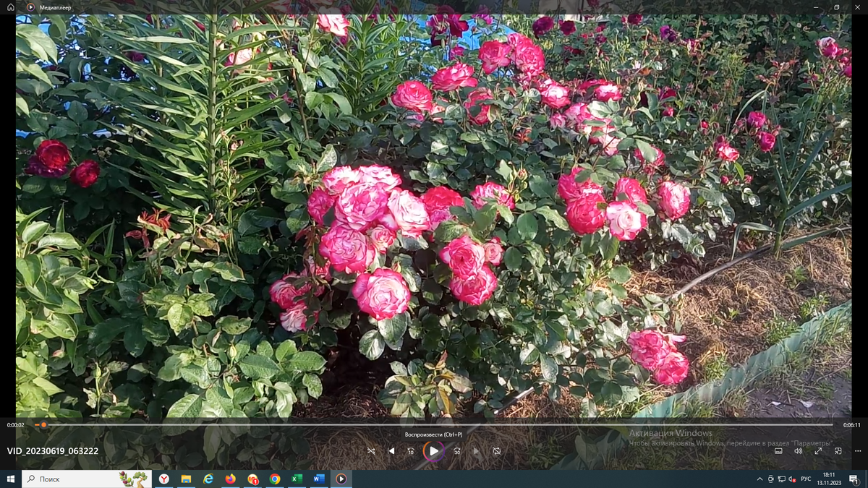Switch the РУС input language

806,479
